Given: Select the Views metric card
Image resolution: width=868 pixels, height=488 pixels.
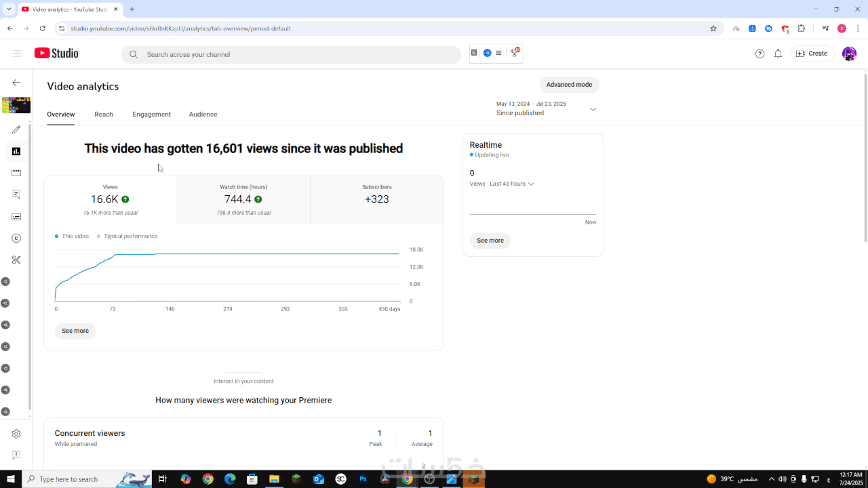Looking at the screenshot, I should (111, 200).
